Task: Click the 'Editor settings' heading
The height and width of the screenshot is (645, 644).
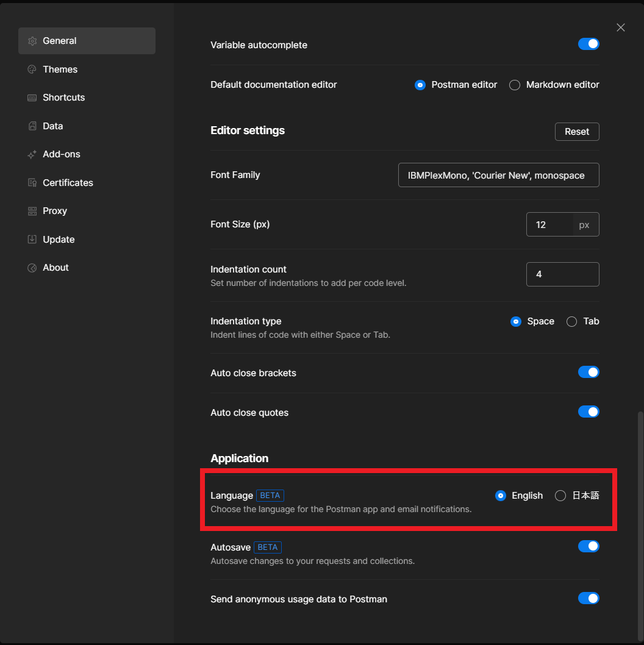Action: 248,130
